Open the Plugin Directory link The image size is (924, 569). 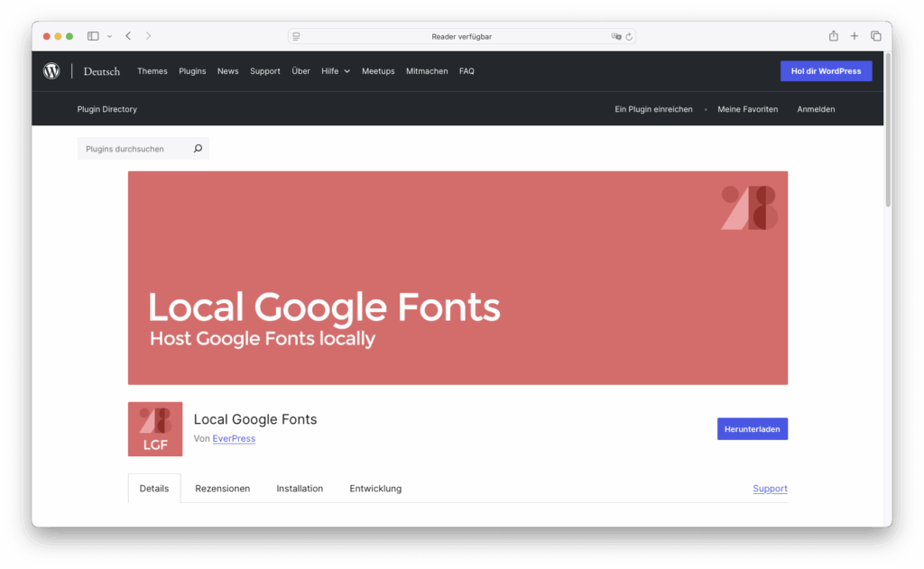pyautogui.click(x=106, y=109)
